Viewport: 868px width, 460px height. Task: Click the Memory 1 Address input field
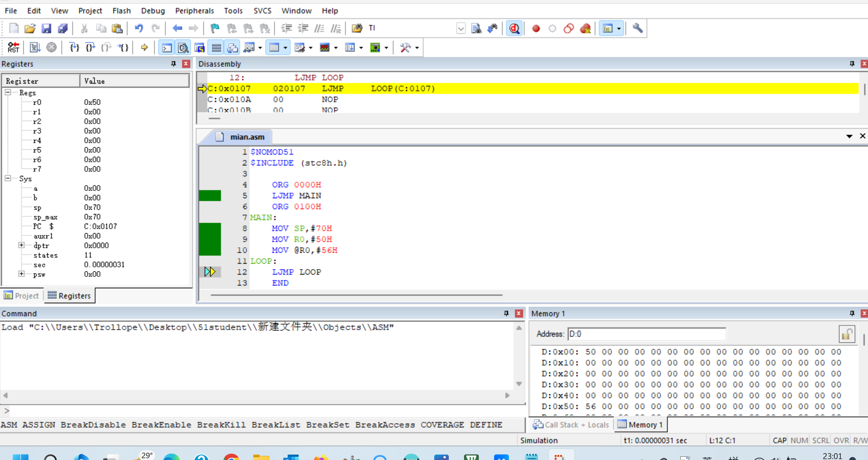click(647, 334)
